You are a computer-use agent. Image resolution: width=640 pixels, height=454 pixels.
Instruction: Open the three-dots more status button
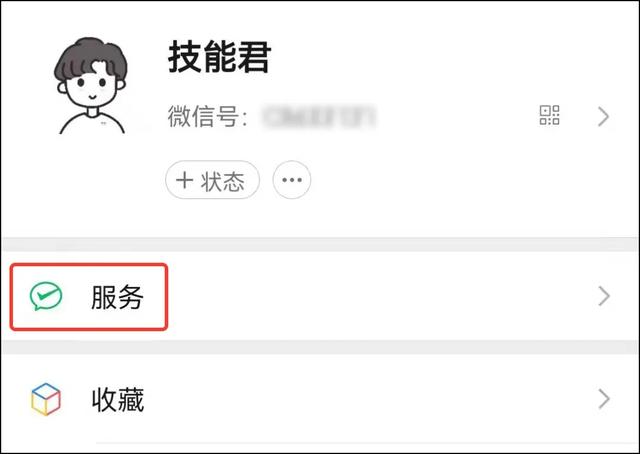point(292,180)
